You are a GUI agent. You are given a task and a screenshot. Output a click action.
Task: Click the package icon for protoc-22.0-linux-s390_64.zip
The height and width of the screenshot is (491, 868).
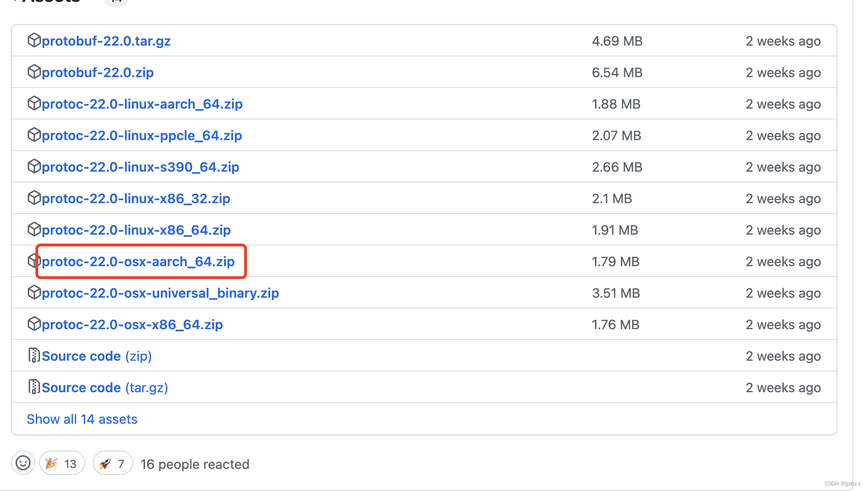(x=34, y=166)
